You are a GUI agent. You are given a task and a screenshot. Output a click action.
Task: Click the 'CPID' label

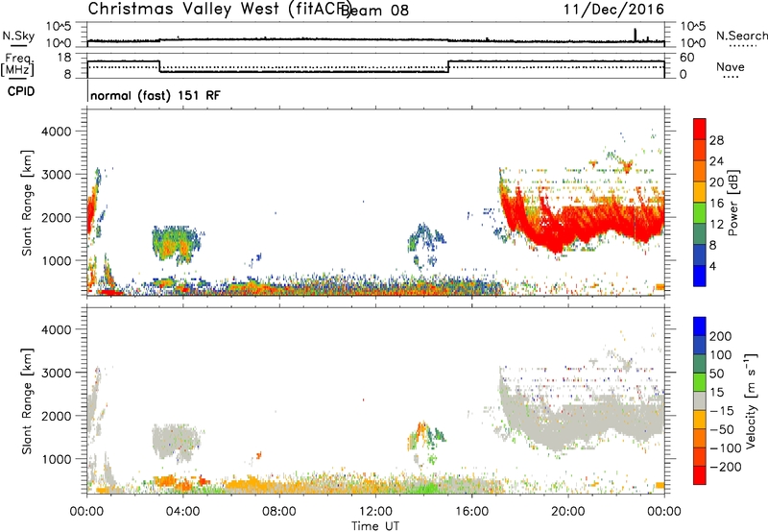(x=21, y=91)
